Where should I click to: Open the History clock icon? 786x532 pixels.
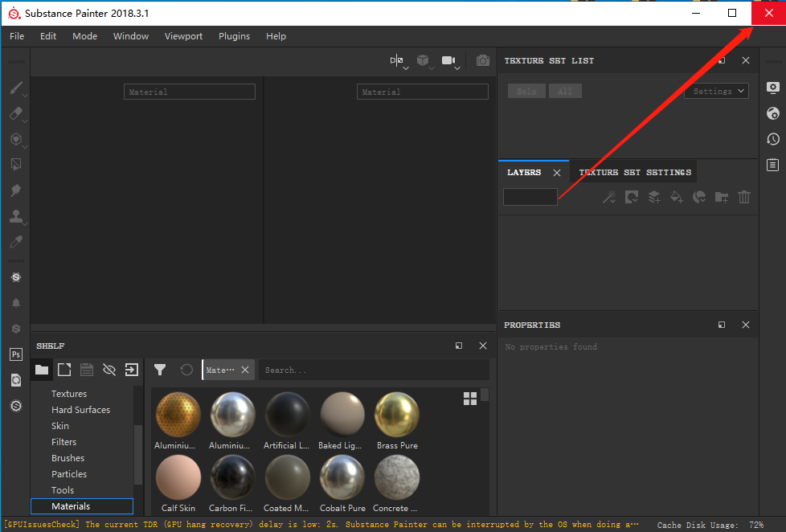pos(773,139)
